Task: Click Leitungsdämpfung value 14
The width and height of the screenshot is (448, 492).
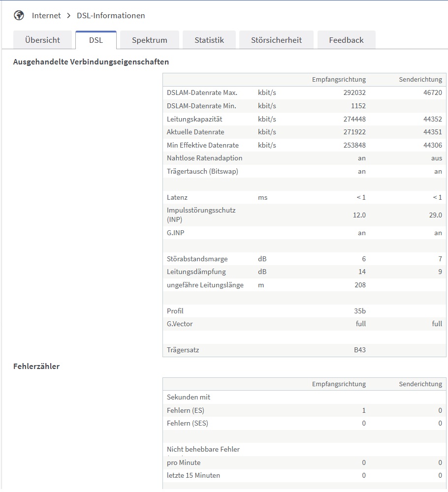Action: [362, 272]
